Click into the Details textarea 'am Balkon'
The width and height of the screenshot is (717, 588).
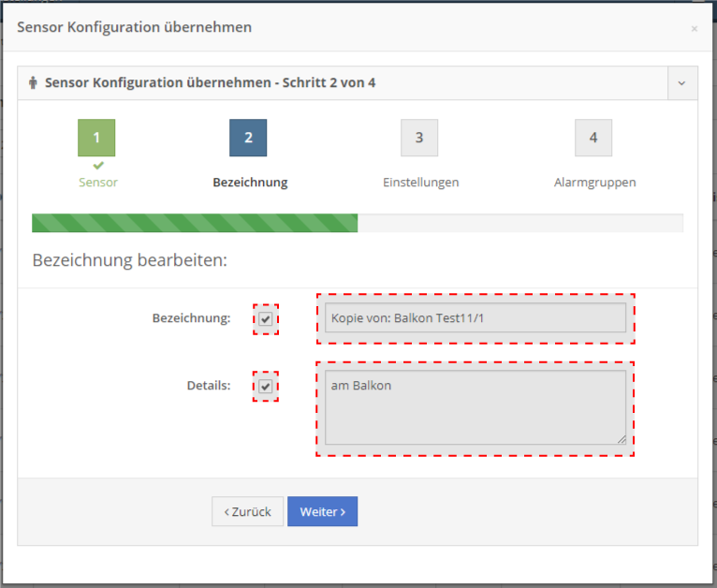tap(476, 407)
